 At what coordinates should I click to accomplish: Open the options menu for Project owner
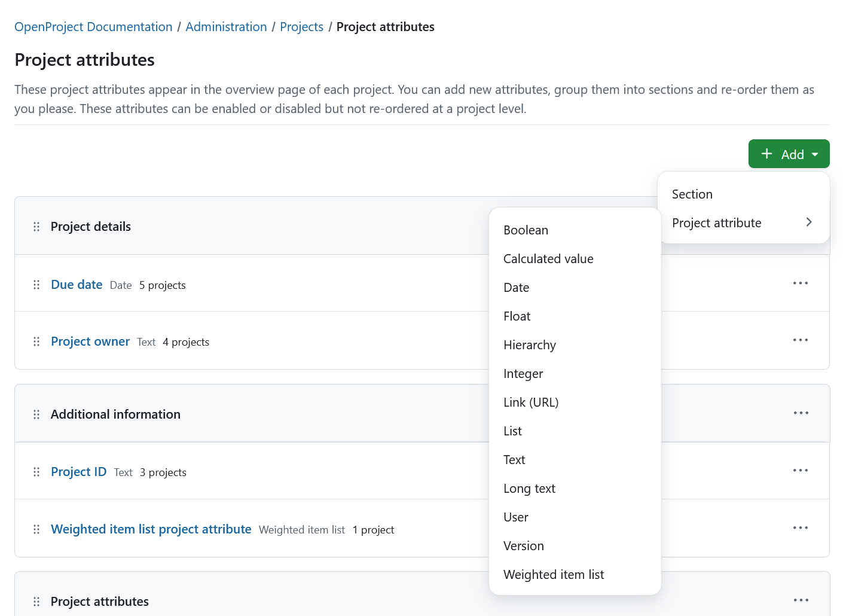(x=800, y=340)
